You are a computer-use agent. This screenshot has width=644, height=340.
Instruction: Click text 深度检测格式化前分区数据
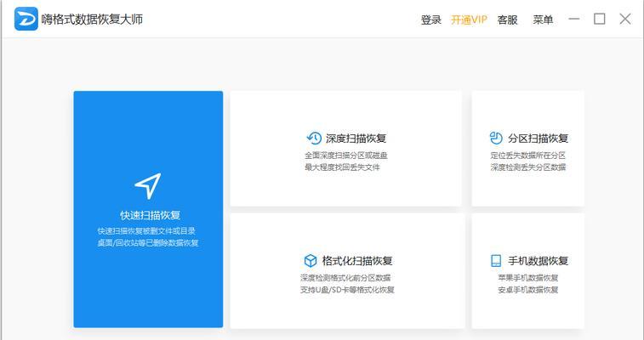pos(345,278)
